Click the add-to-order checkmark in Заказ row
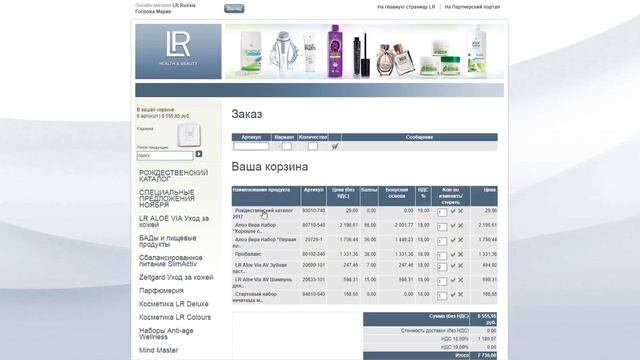 tap(335, 146)
